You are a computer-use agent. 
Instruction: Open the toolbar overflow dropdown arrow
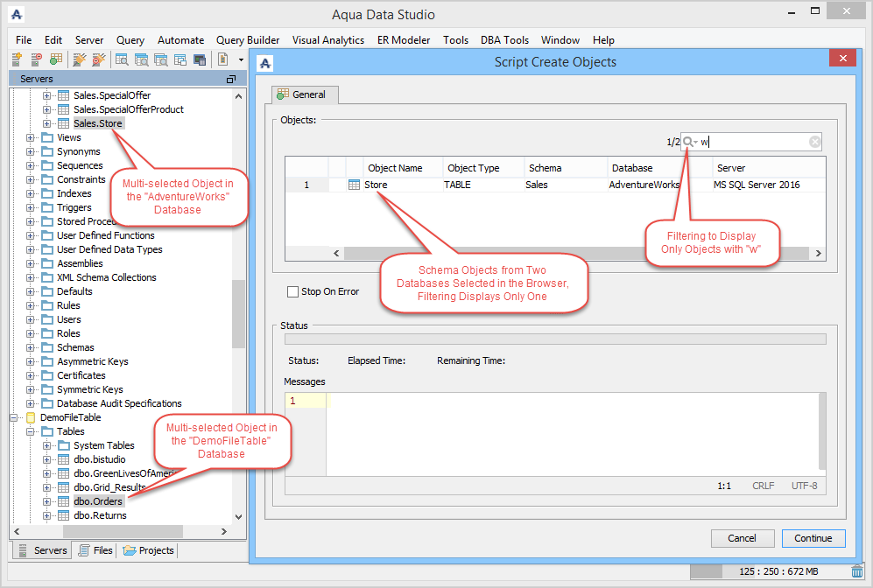tap(241, 59)
